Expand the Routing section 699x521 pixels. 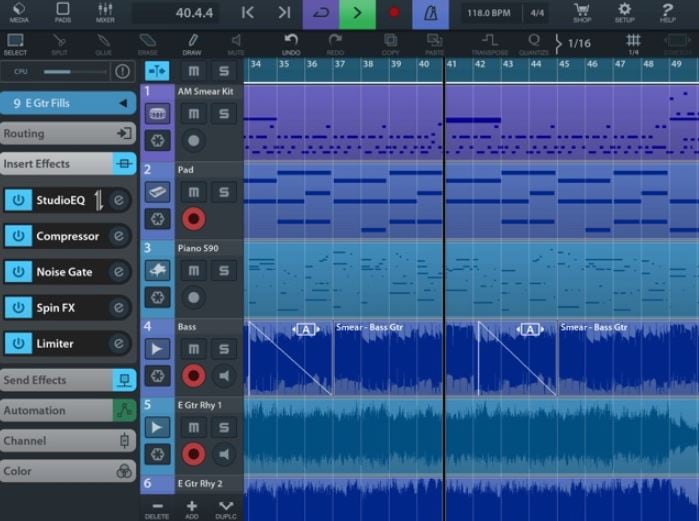click(x=68, y=133)
